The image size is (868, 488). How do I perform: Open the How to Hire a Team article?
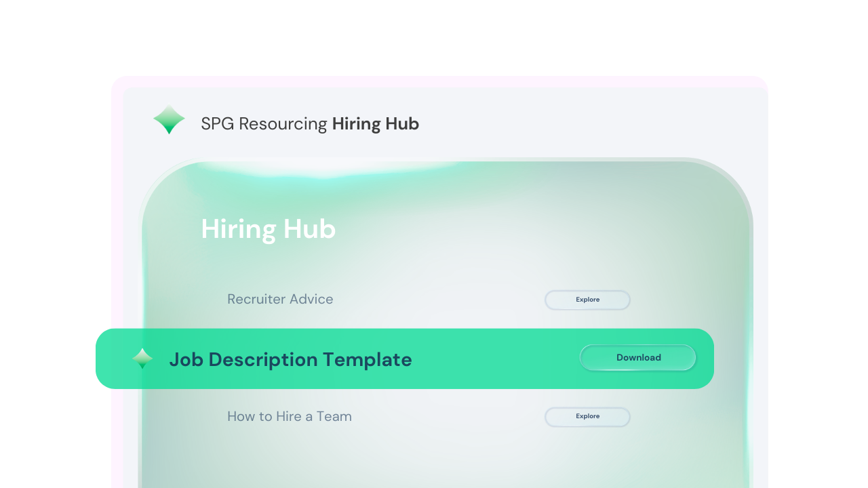click(290, 416)
